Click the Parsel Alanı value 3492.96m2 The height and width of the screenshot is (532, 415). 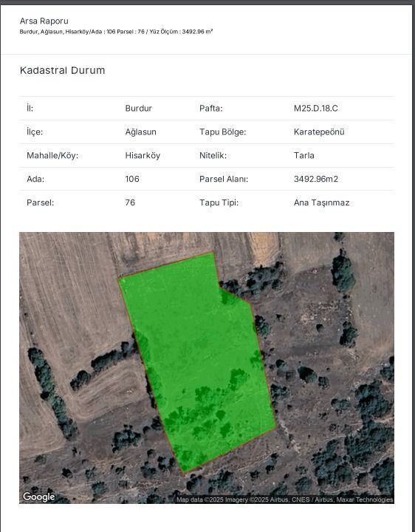point(315,179)
